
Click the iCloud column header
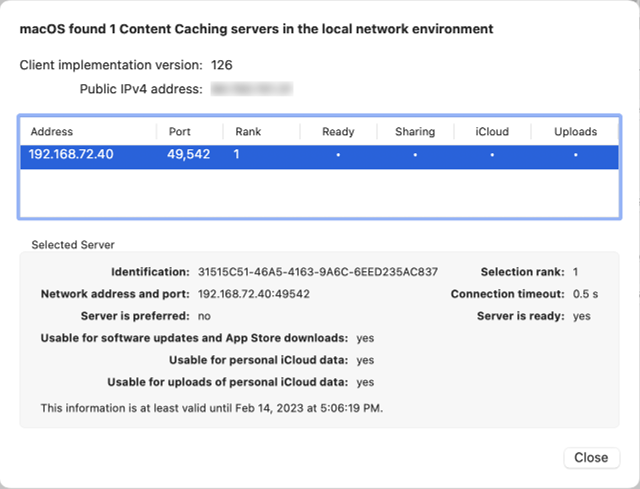click(x=492, y=131)
